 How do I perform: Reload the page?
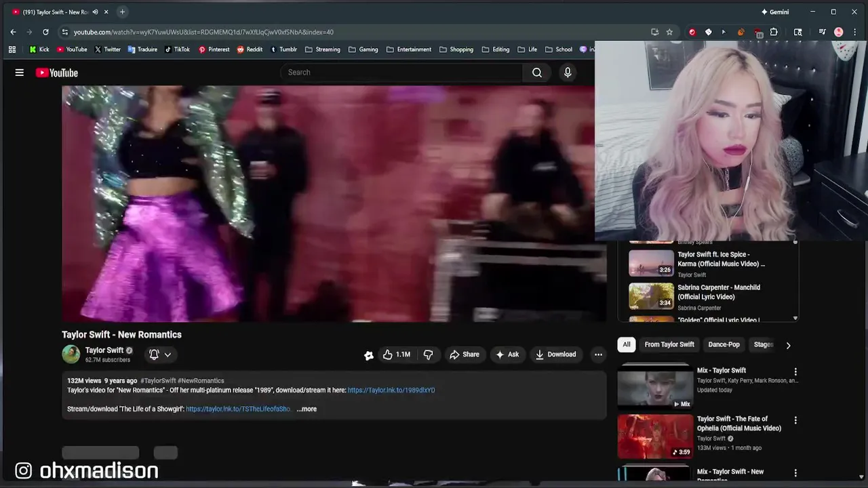45,32
